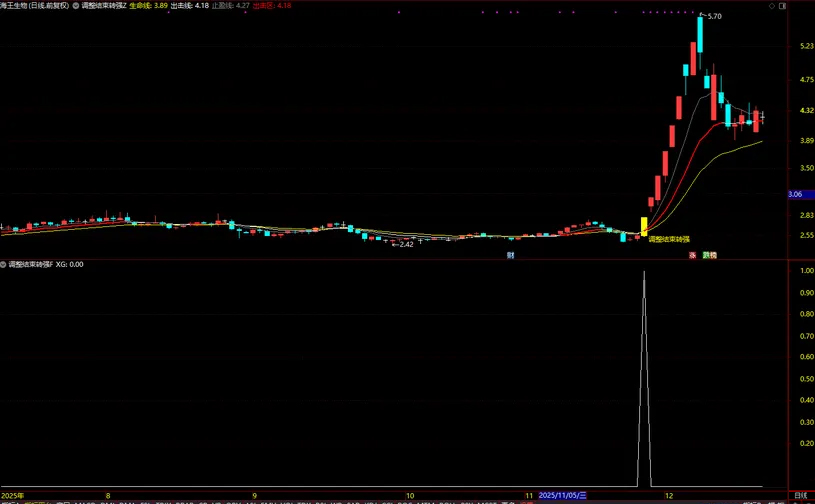Click the yellow signal candlestick bar
The image size is (815, 504).
point(644,226)
